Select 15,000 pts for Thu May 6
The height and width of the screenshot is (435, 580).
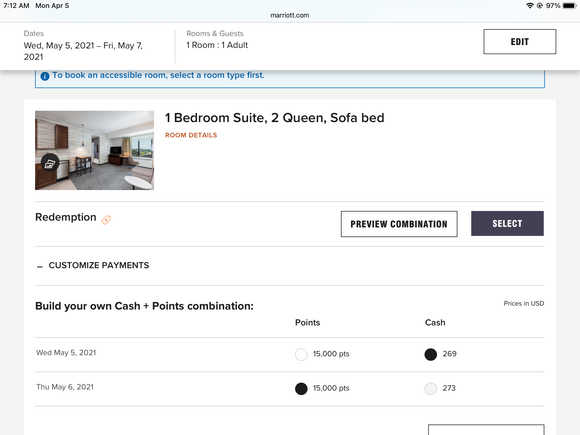(x=301, y=388)
